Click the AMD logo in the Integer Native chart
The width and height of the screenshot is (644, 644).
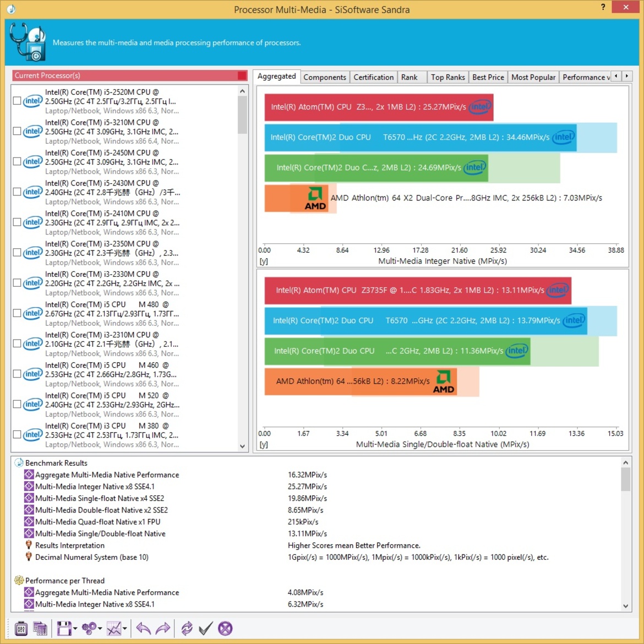pyautogui.click(x=315, y=199)
